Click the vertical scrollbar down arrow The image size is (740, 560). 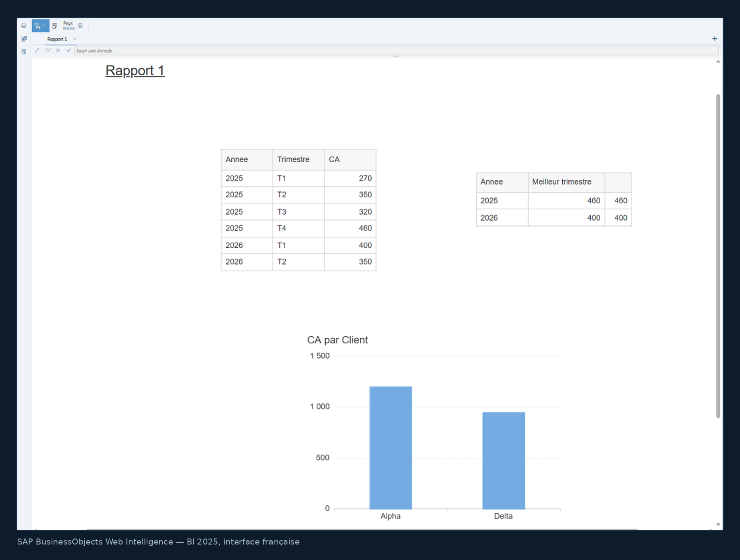pos(718,524)
